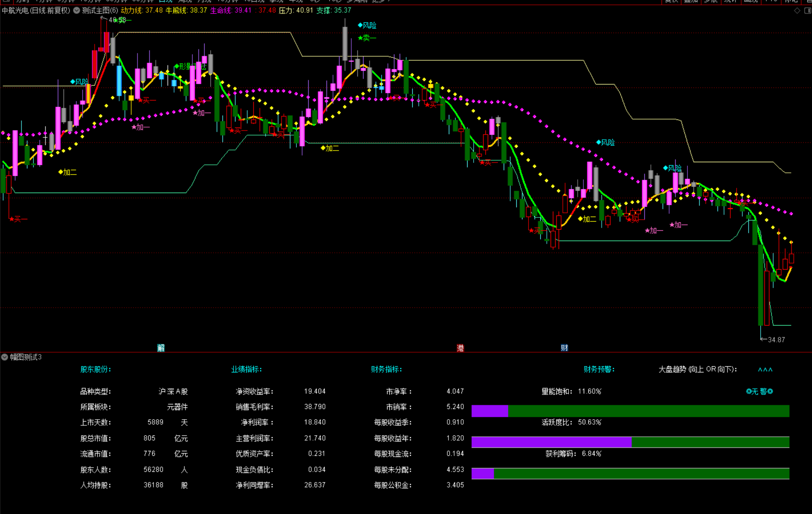Screen dimensions: 812x514
Task: Click the green 卖一 star signal label
Action: click(367, 38)
